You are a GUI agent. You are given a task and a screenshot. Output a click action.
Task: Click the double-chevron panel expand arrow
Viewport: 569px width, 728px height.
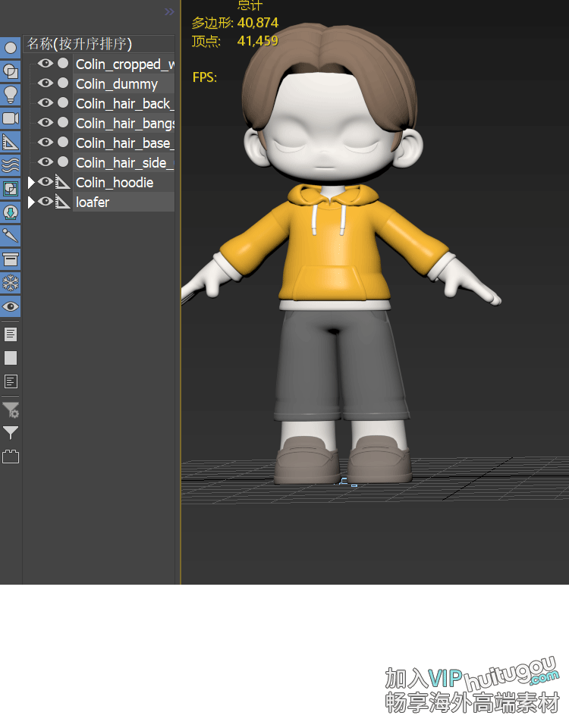coord(169,12)
